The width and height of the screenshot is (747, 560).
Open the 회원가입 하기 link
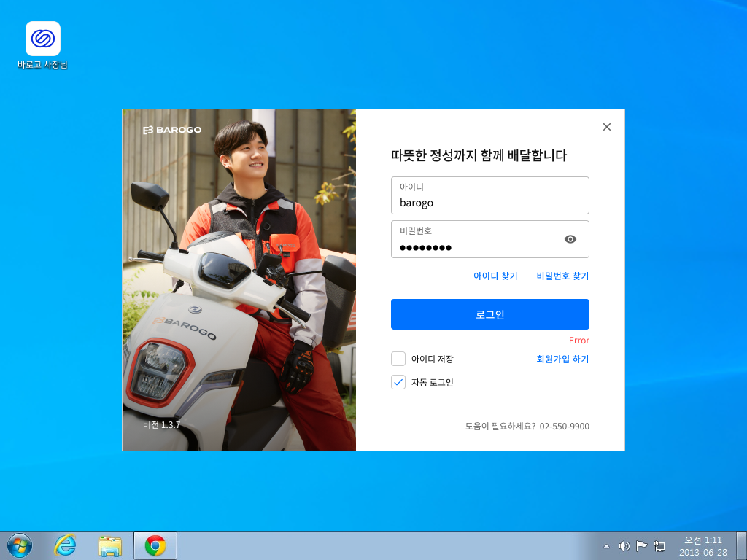562,359
